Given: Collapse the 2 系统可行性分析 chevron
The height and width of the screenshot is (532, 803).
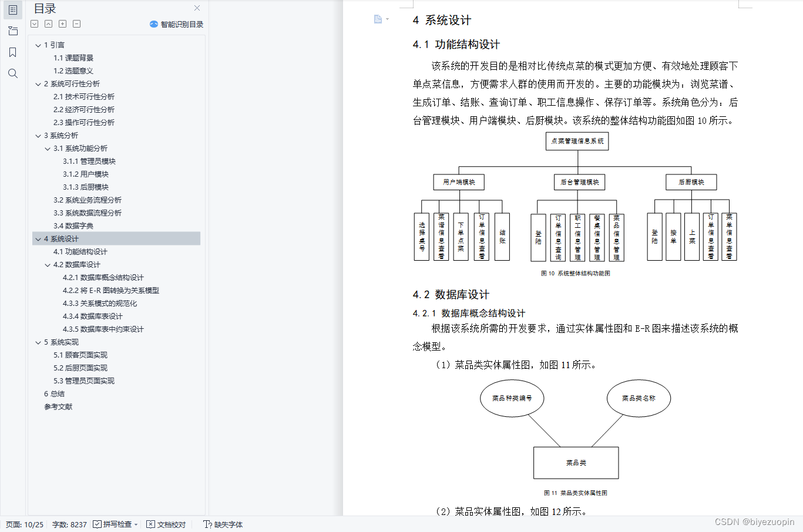Looking at the screenshot, I should (38, 84).
